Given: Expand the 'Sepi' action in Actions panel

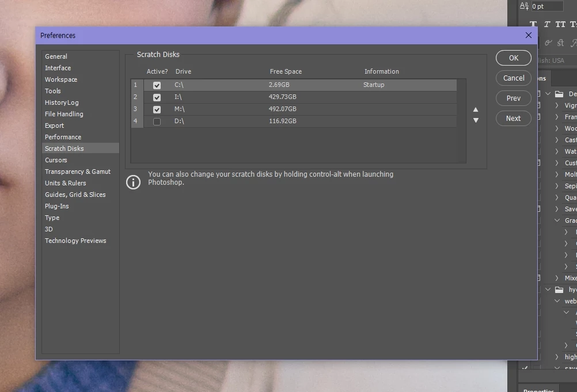Looking at the screenshot, I should pyautogui.click(x=557, y=186).
